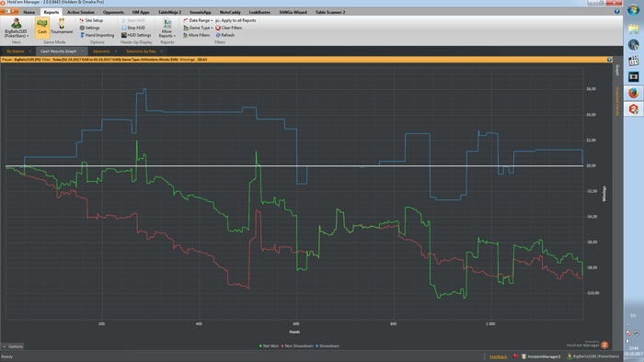Switch to Hold'em Manager 2 taskbar icon
Viewport: 644px width, 362px height.
[x=633, y=109]
